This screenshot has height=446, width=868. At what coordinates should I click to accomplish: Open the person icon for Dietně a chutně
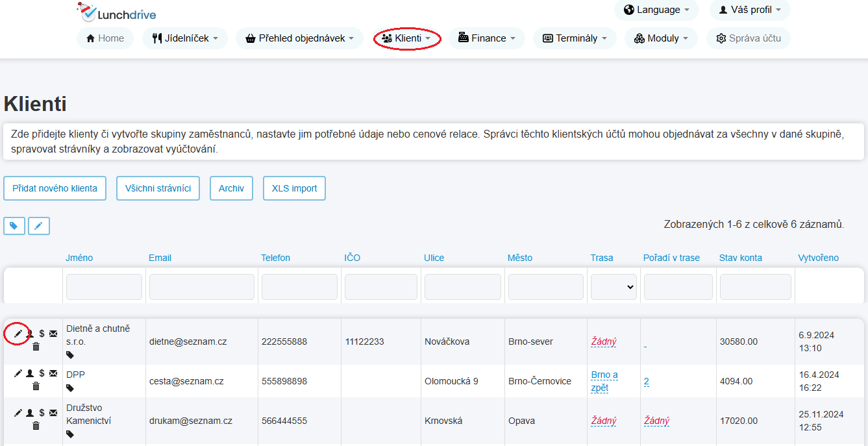[x=30, y=334]
